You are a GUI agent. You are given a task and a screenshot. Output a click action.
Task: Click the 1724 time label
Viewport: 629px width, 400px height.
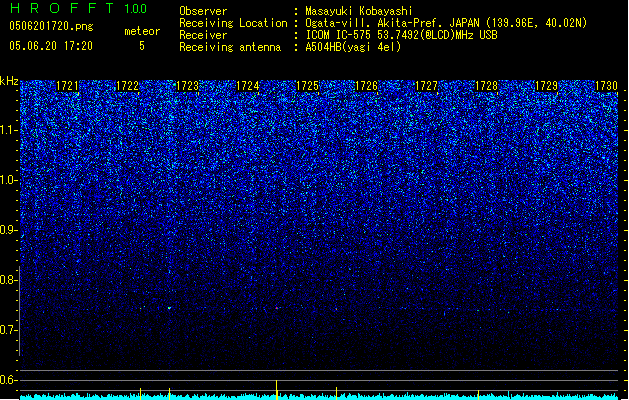pyautogui.click(x=248, y=86)
